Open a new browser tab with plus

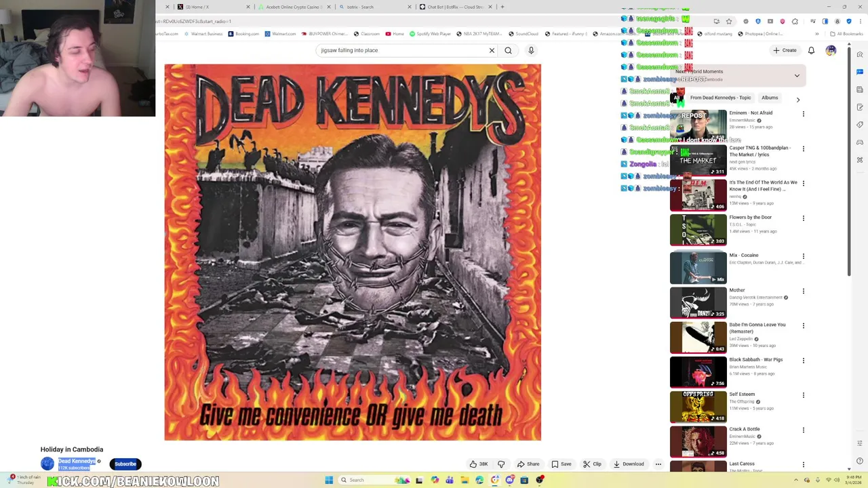(x=502, y=7)
